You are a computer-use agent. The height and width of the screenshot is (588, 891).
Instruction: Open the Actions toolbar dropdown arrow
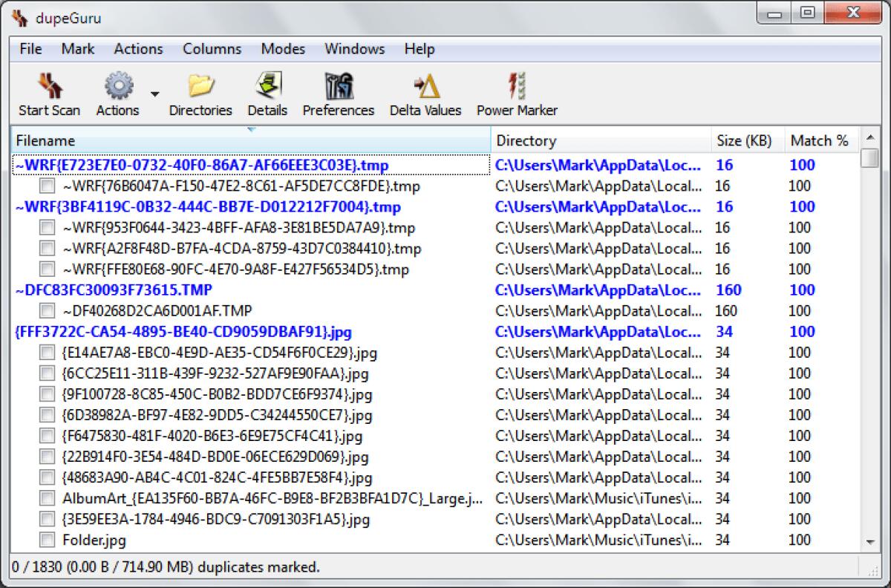tap(154, 95)
